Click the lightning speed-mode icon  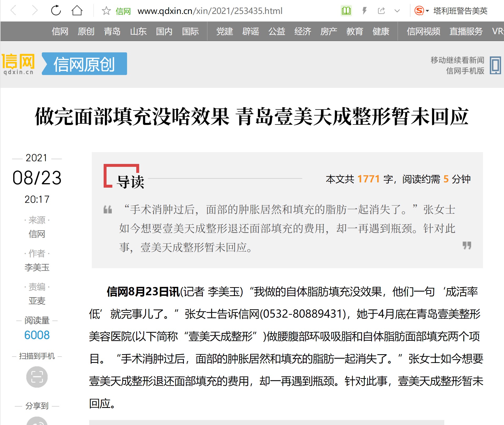365,11
